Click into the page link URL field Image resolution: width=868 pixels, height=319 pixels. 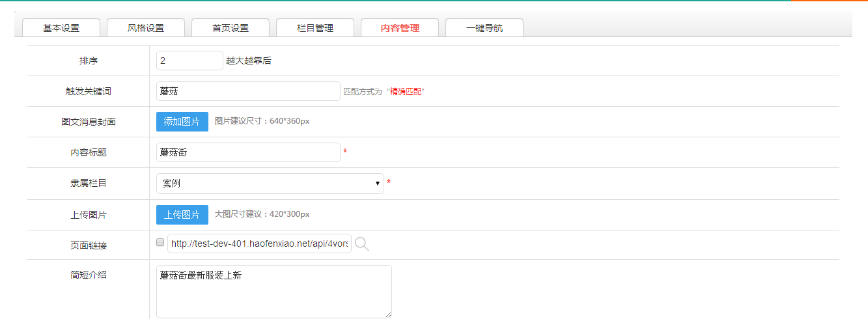[x=259, y=244]
